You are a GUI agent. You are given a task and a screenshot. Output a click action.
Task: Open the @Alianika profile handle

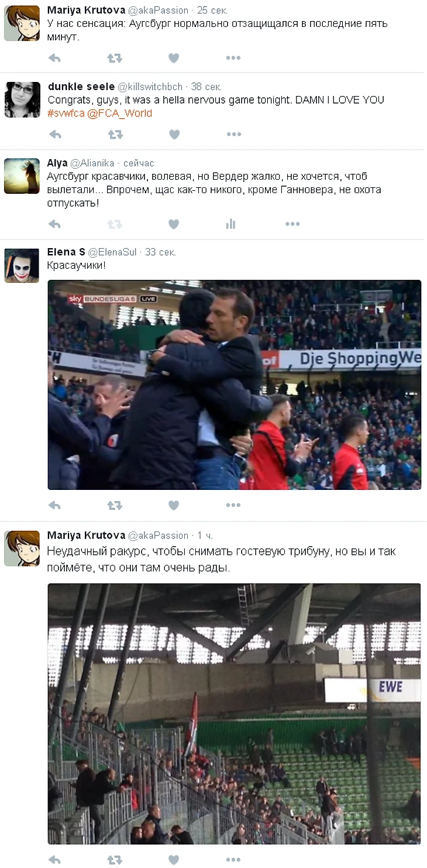[92, 163]
